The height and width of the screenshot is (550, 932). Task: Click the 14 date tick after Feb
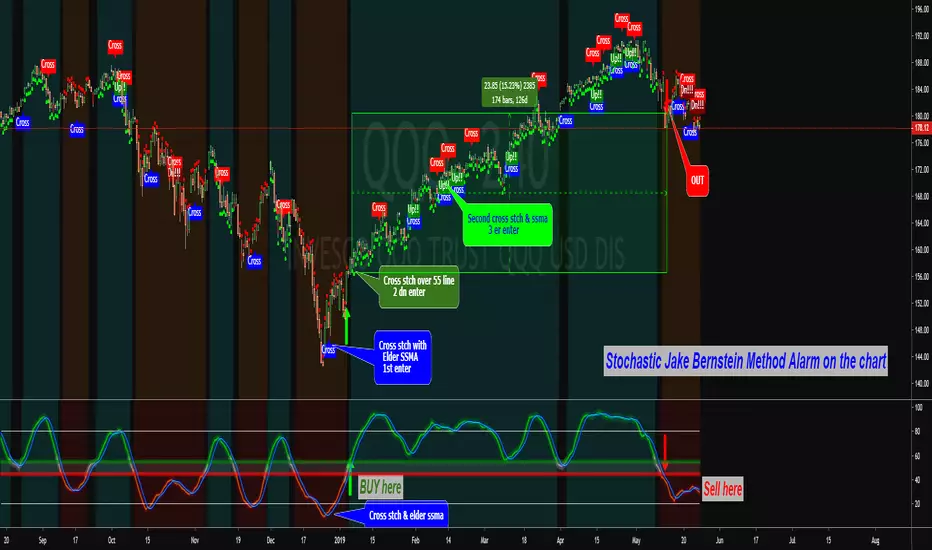point(448,540)
